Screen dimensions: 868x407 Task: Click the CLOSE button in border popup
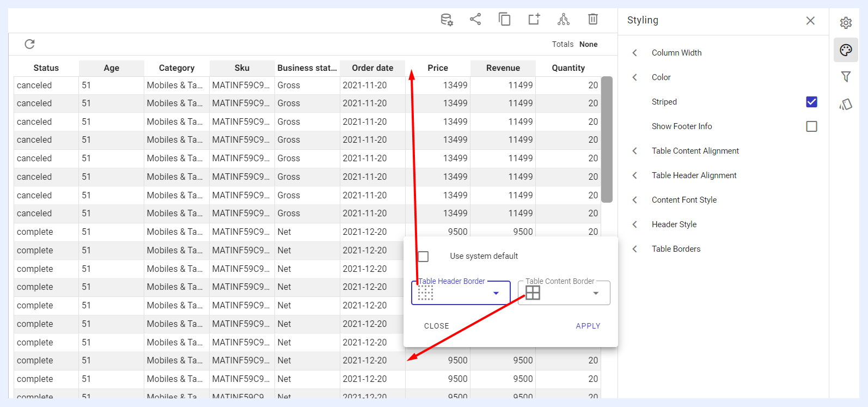tap(437, 326)
